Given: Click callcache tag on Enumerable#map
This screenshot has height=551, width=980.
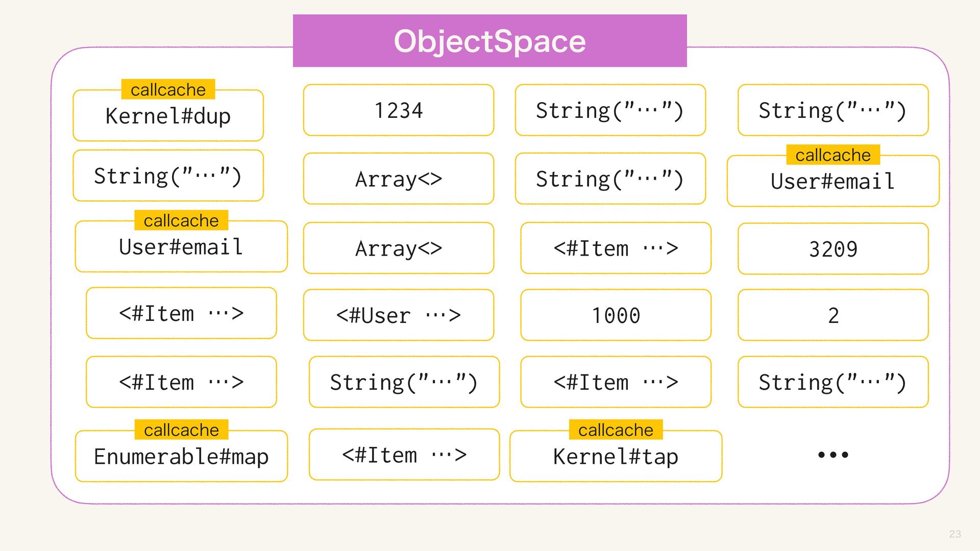Looking at the screenshot, I should click(x=181, y=430).
